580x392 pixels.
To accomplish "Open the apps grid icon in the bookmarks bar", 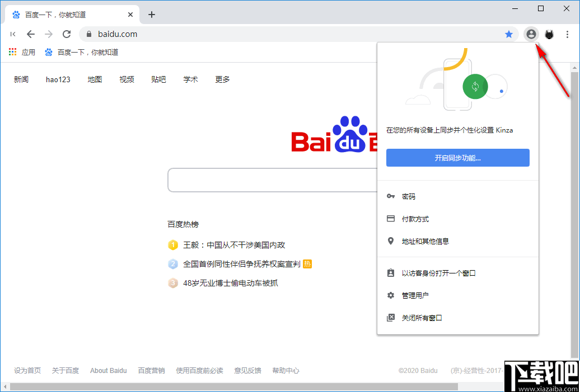I will point(13,52).
